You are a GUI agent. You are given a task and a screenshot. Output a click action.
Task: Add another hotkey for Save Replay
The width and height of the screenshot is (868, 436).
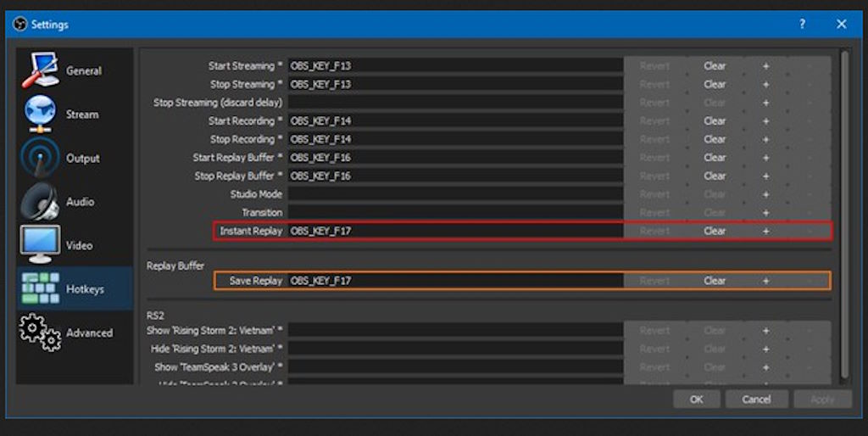coord(765,281)
